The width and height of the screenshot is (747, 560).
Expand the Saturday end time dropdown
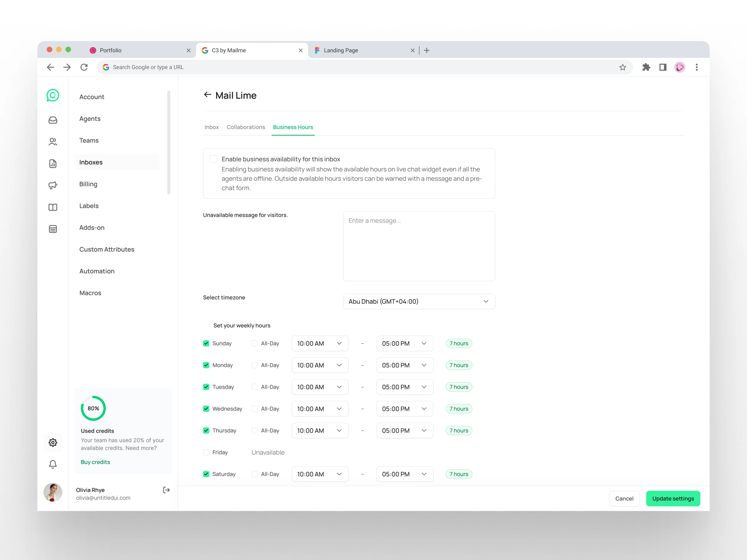[x=404, y=474]
